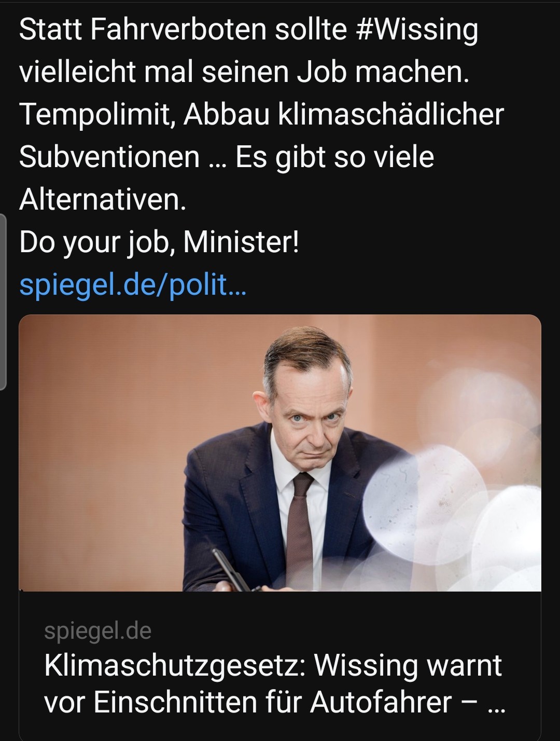The width and height of the screenshot is (560, 741).
Task: Open the Klimaschutzgesetz headline in link card
Action: 273,683
